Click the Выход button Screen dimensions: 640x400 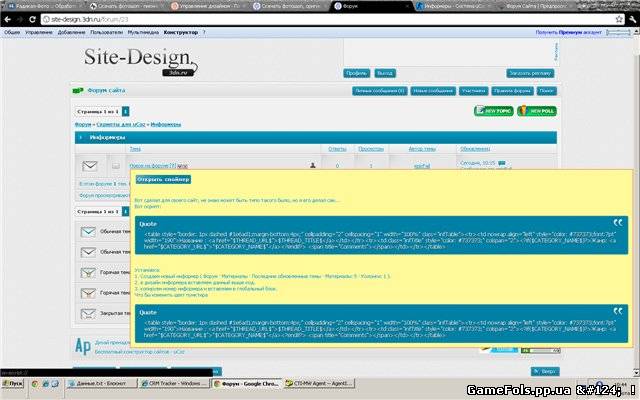(385, 73)
